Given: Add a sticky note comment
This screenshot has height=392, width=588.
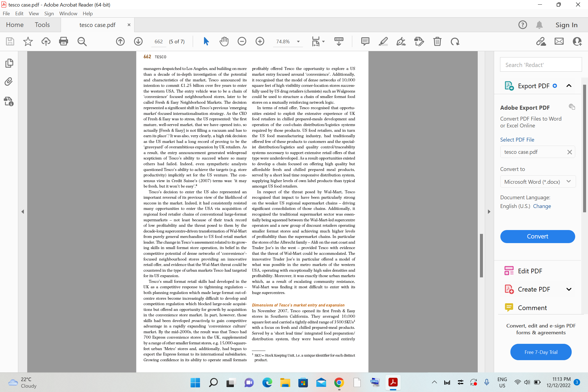Looking at the screenshot, I should click(x=365, y=41).
